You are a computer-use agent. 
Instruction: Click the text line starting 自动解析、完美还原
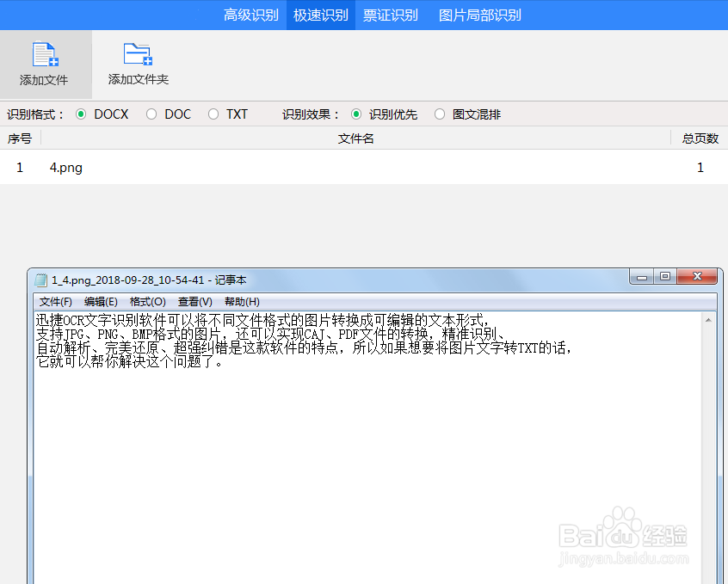click(304, 347)
